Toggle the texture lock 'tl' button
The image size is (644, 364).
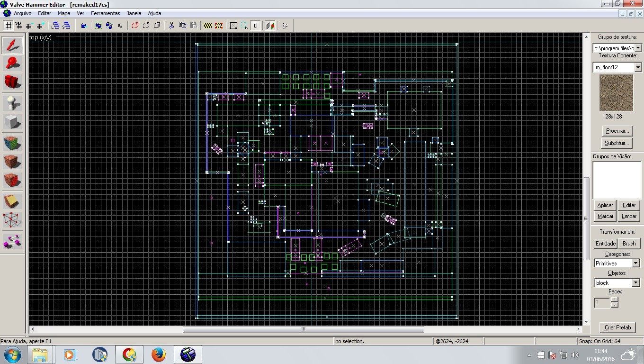point(255,26)
